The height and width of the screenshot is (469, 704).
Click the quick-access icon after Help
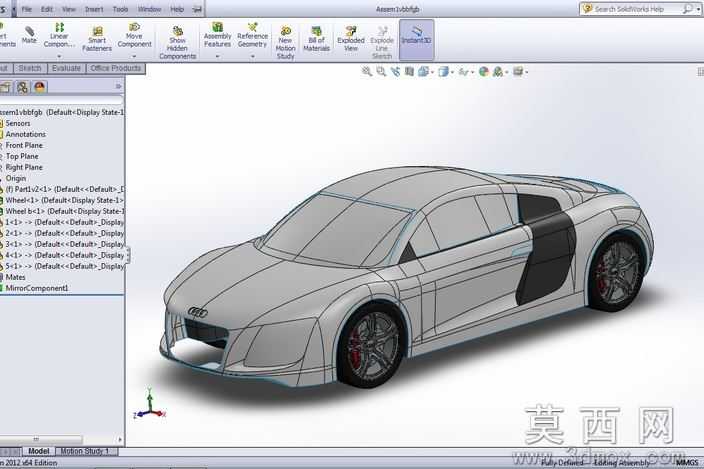point(197,9)
